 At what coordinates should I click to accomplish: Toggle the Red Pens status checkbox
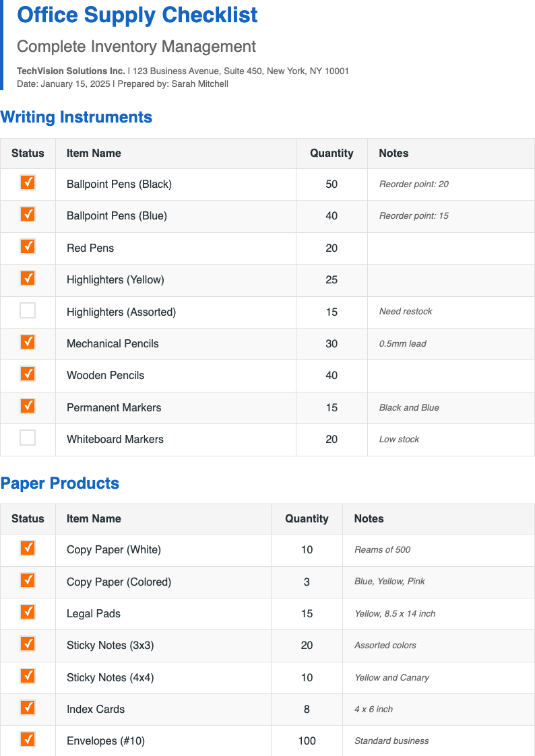[x=28, y=246]
